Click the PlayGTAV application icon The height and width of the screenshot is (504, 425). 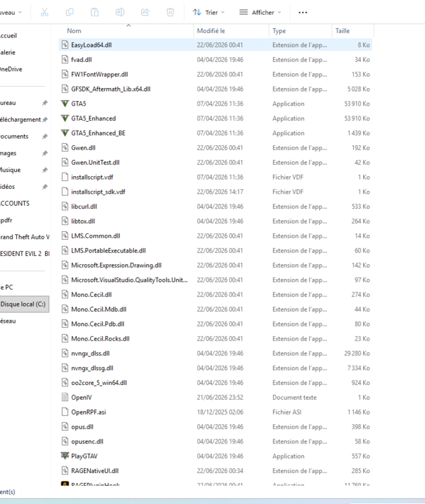pos(65,456)
